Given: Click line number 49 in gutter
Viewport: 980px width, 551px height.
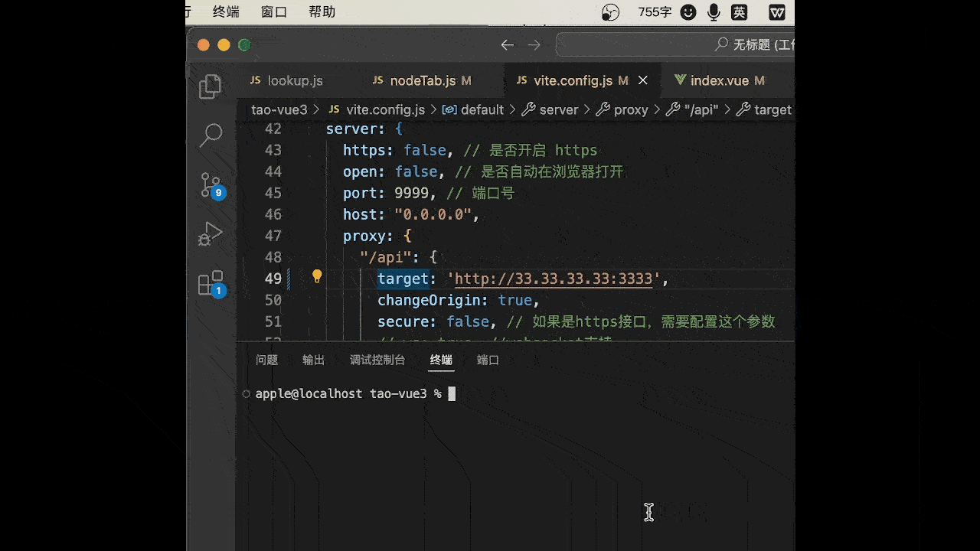Looking at the screenshot, I should (x=273, y=279).
